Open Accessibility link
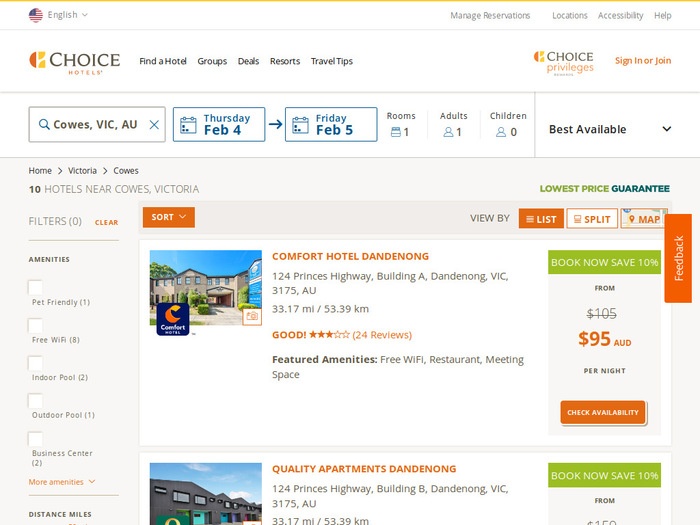 pos(620,16)
